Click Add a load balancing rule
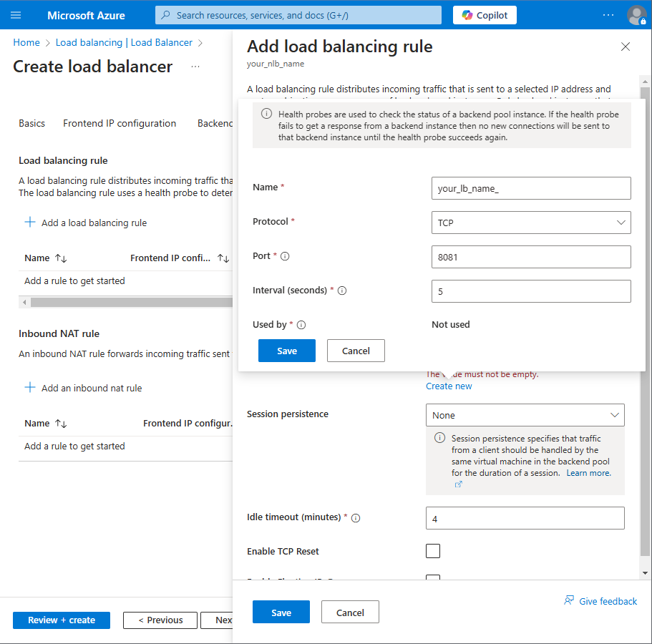This screenshot has width=652, height=644. [86, 223]
